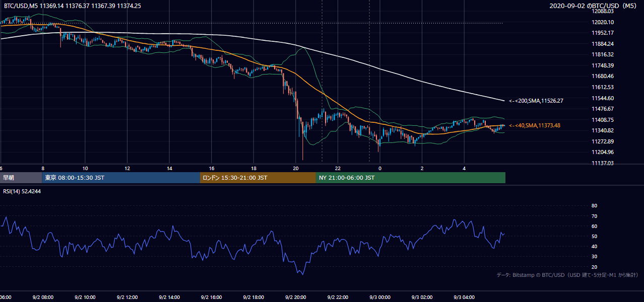Click the RSI 80 level label
Screen dimensions: 644x302
pyautogui.click(x=594, y=206)
